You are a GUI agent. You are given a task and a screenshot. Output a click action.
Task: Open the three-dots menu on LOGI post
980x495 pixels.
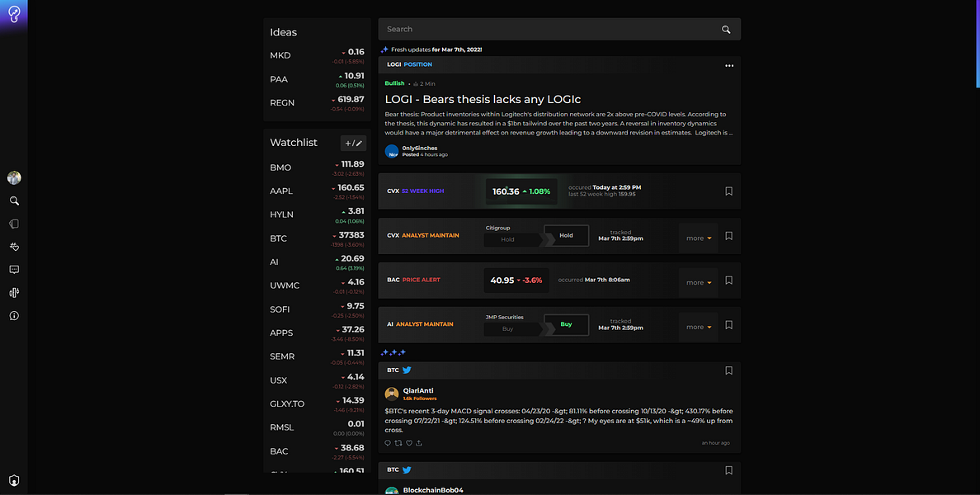coord(728,66)
